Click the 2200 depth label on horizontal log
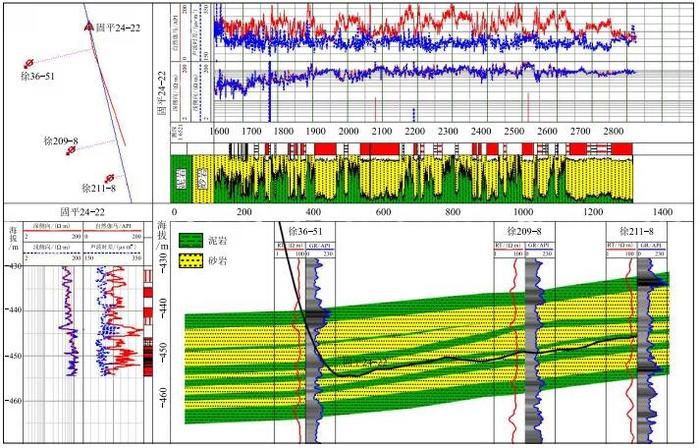700x448 pixels. [x=415, y=132]
